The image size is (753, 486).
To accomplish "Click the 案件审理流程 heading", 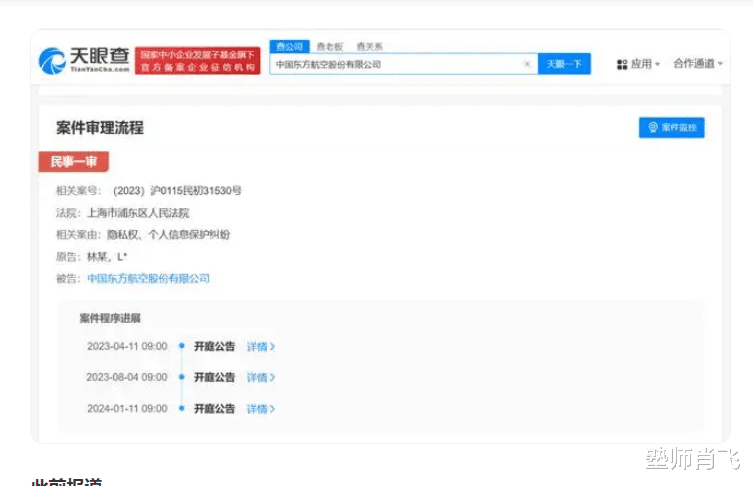I will 100,128.
